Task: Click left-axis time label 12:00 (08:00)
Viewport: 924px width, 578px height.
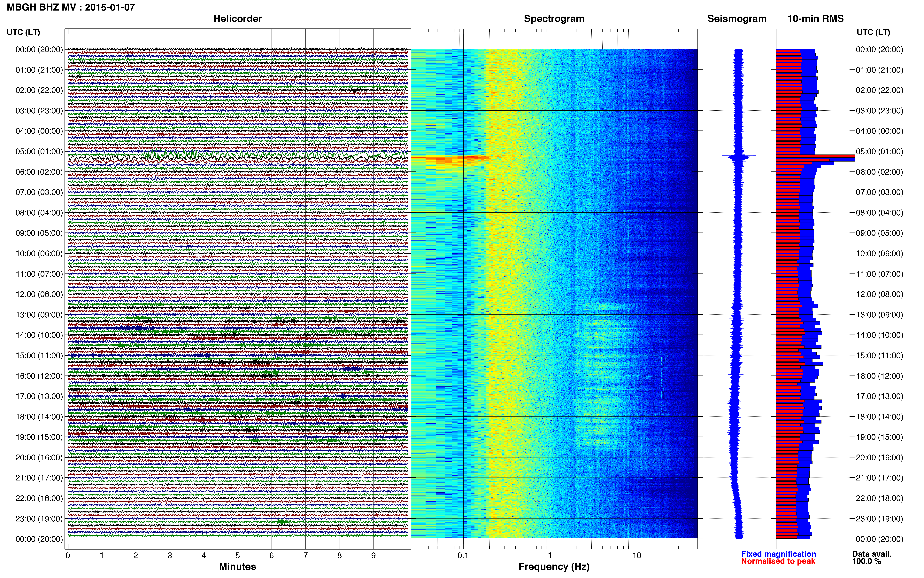Action: pyautogui.click(x=39, y=294)
